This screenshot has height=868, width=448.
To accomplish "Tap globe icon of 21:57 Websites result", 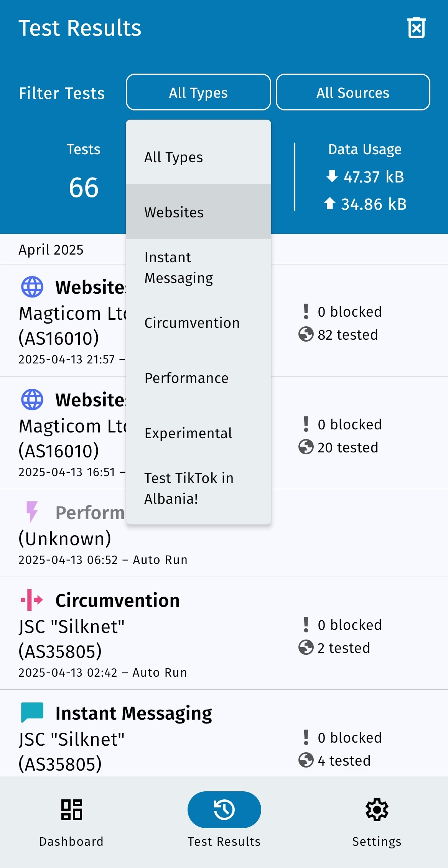I will pos(32,287).
